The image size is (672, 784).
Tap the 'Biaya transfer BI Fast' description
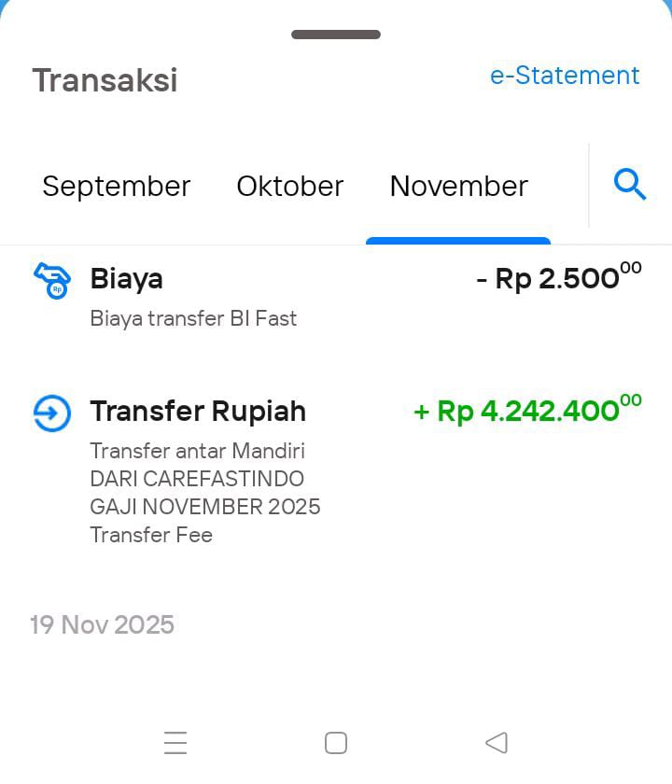193,318
